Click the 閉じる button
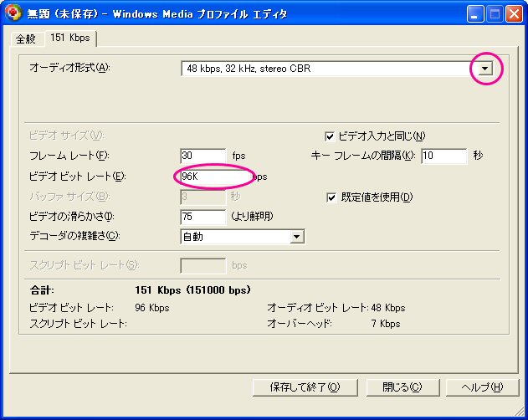The image size is (528, 420). (402, 387)
